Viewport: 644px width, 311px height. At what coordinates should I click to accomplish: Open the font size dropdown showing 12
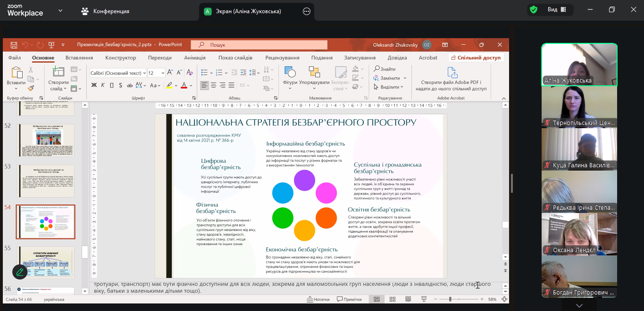click(163, 73)
